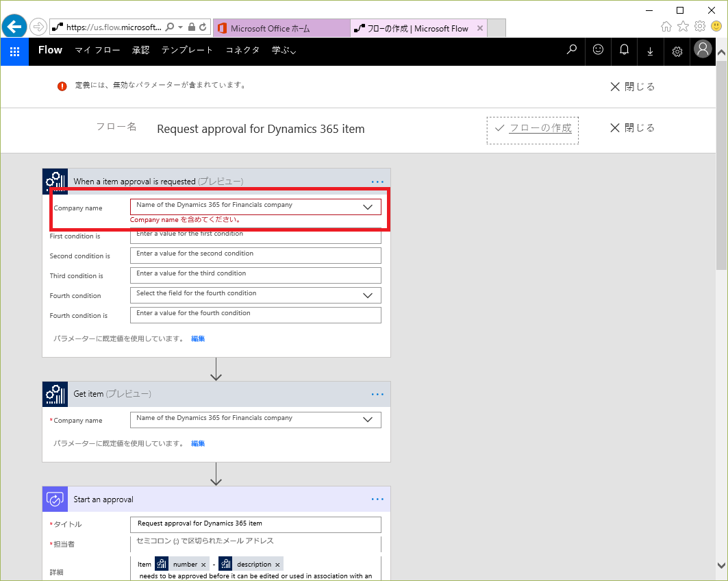
Task: Open the notifications bell
Action: tap(625, 50)
